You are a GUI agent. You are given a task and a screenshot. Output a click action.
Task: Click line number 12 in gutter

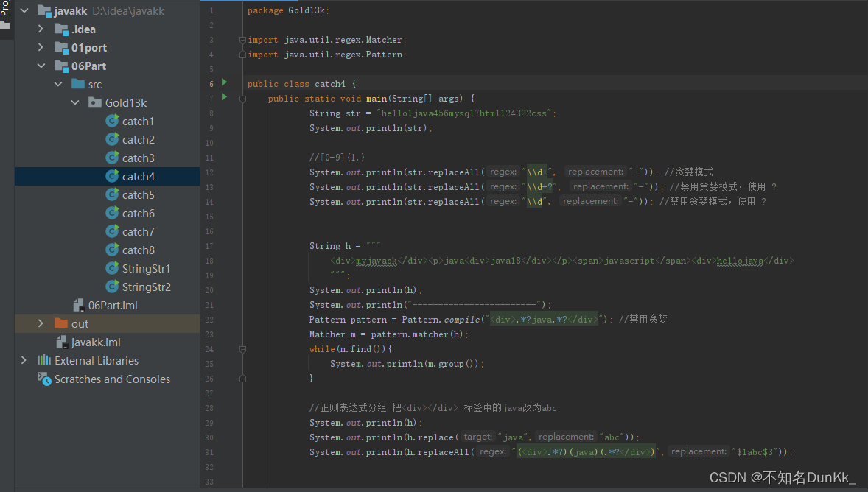(x=209, y=172)
